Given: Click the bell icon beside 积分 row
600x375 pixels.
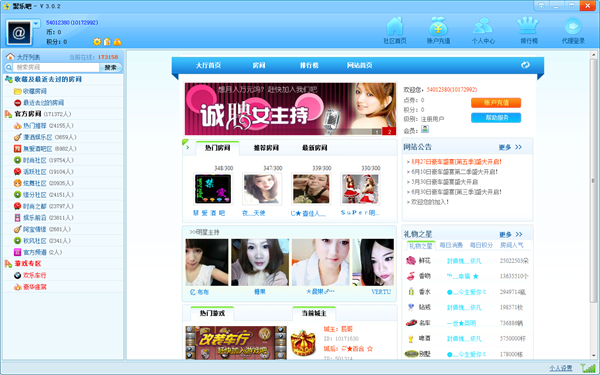Looking at the screenshot, I should [117, 41].
